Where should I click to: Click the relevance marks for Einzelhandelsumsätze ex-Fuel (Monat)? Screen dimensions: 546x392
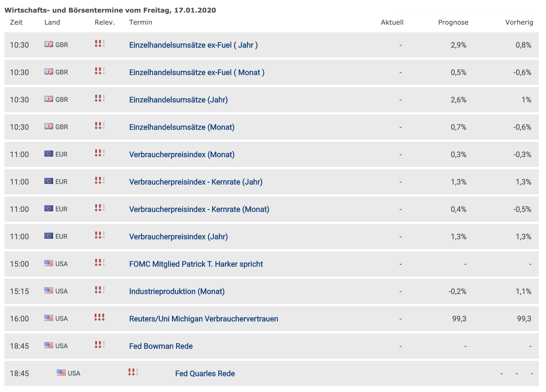point(100,71)
